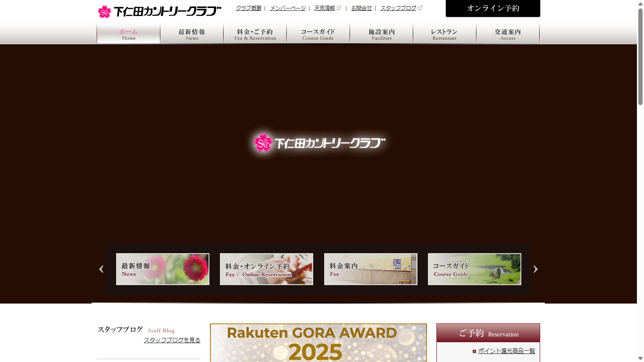644x362 pixels.
Task: Open the スタッフブログ link in header
Action: (x=401, y=8)
